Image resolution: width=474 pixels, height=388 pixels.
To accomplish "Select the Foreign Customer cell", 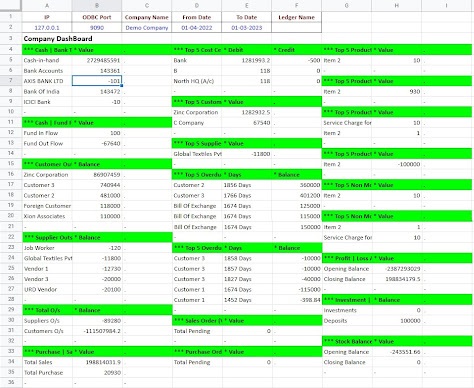I will [x=47, y=206].
